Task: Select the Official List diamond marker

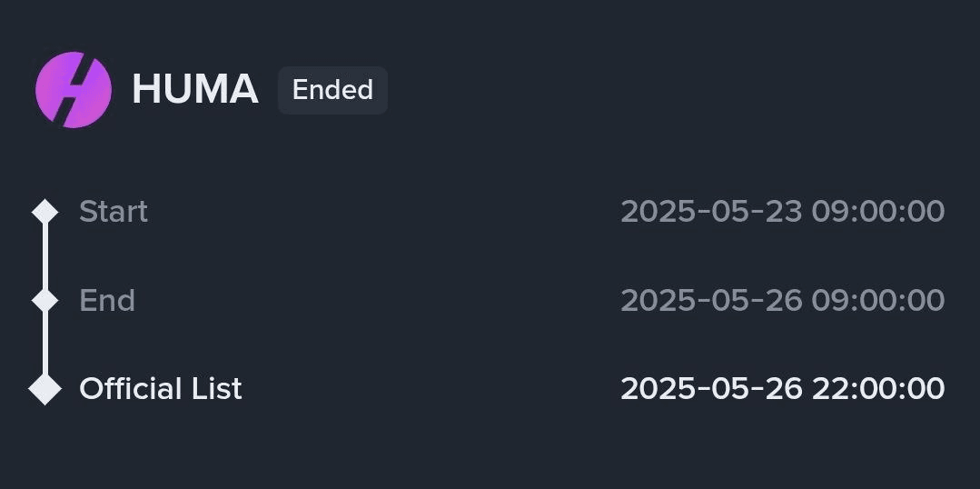Action: [45, 389]
